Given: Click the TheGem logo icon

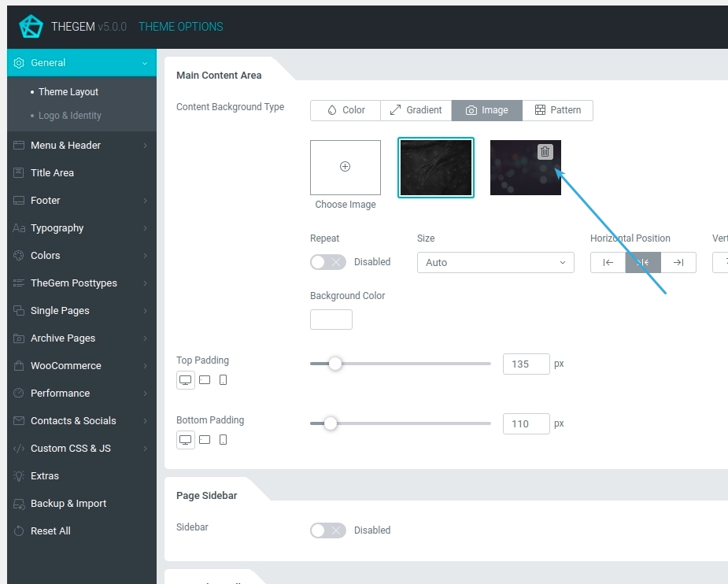Looking at the screenshot, I should click(x=31, y=27).
